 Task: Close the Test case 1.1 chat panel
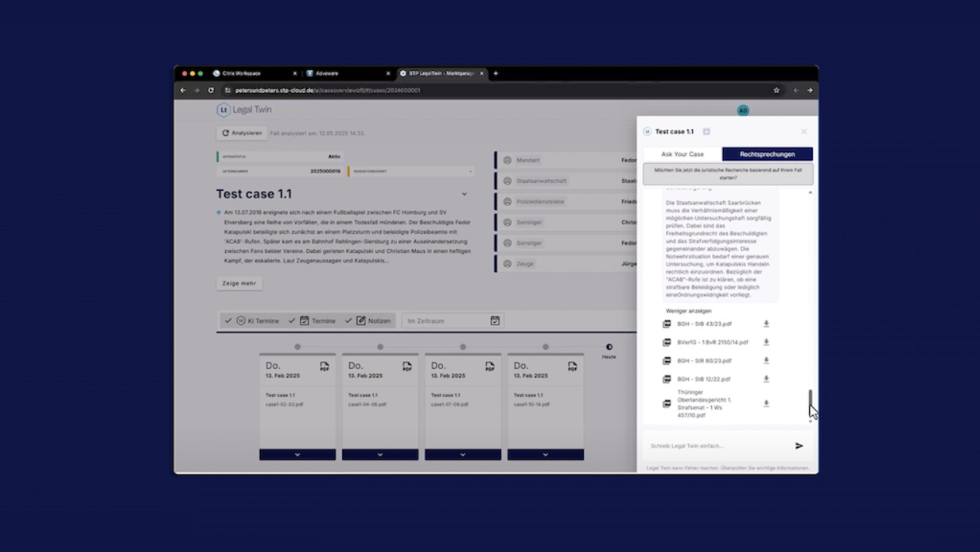point(803,131)
